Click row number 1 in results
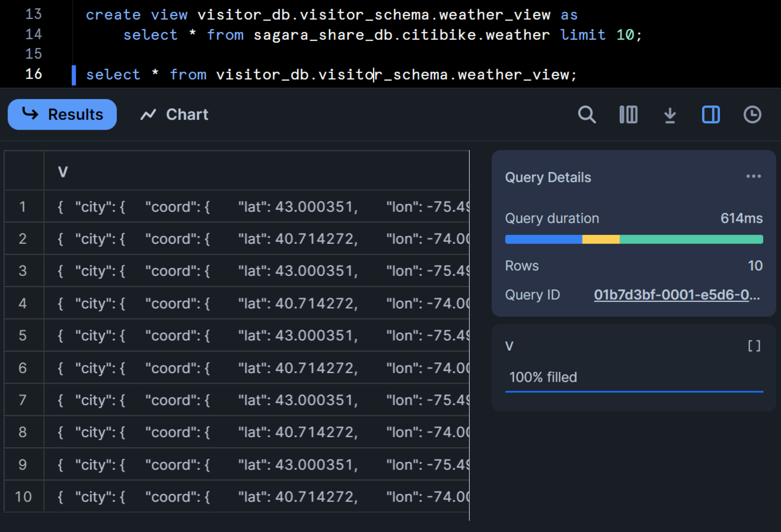This screenshot has width=781, height=532. (23, 207)
